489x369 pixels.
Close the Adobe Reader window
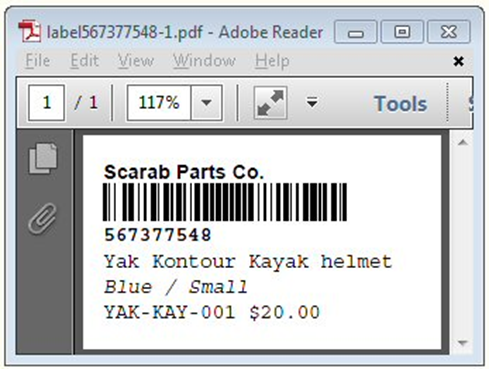tap(449, 32)
